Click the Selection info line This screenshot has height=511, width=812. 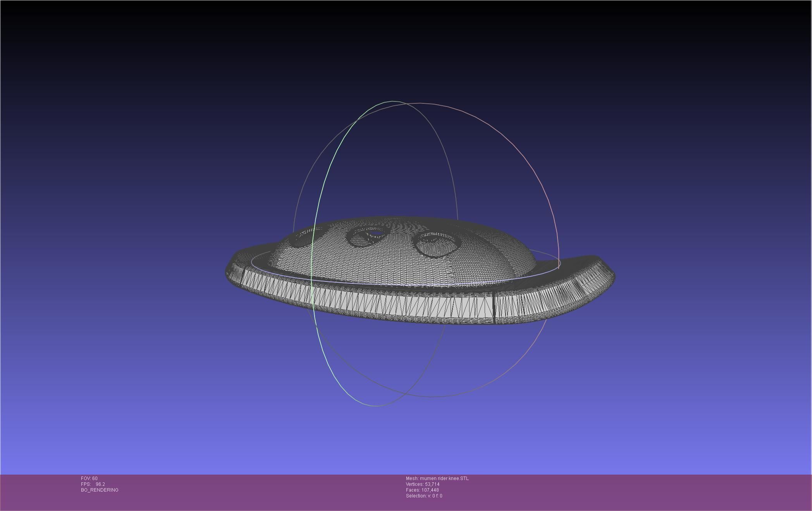pos(424,496)
